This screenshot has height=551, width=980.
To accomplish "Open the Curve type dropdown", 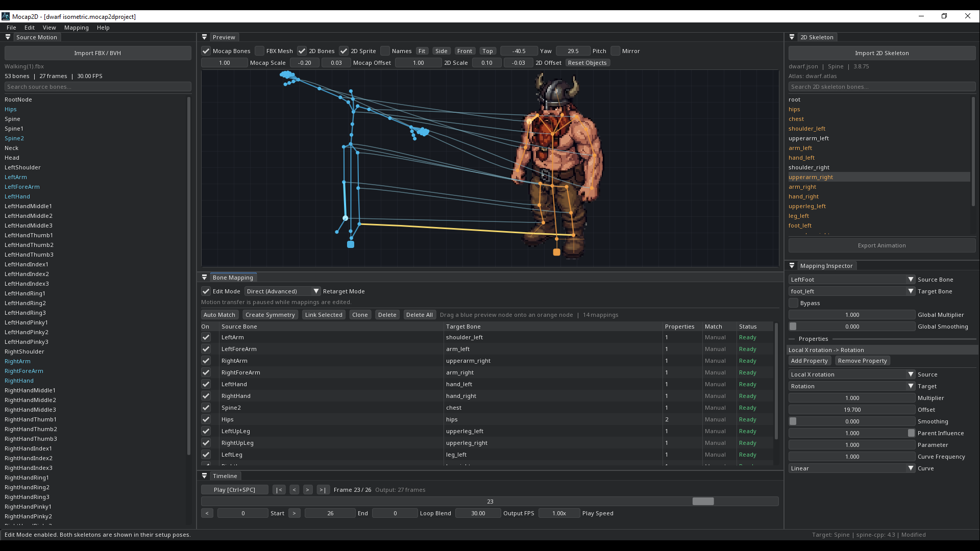I will point(851,468).
